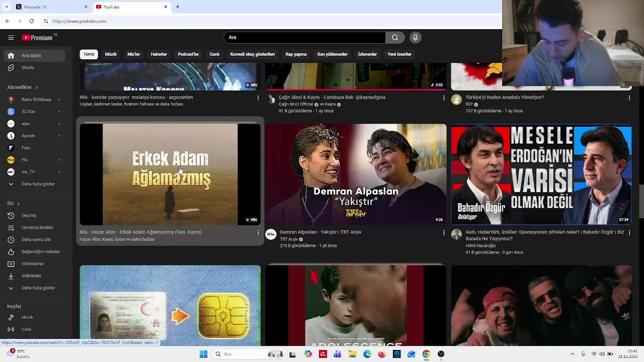644x362 pixels.
Task: Select the Yeni öneriler chip
Action: click(399, 54)
